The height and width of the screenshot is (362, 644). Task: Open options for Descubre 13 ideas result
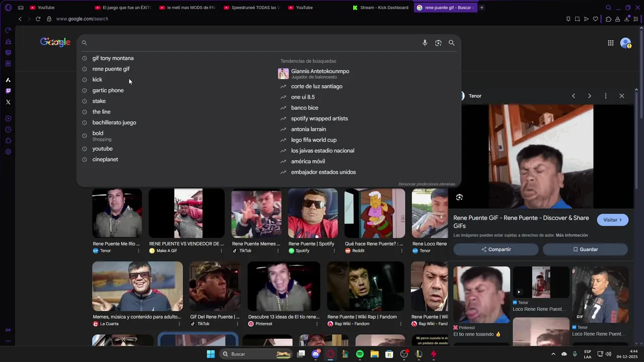317,324
